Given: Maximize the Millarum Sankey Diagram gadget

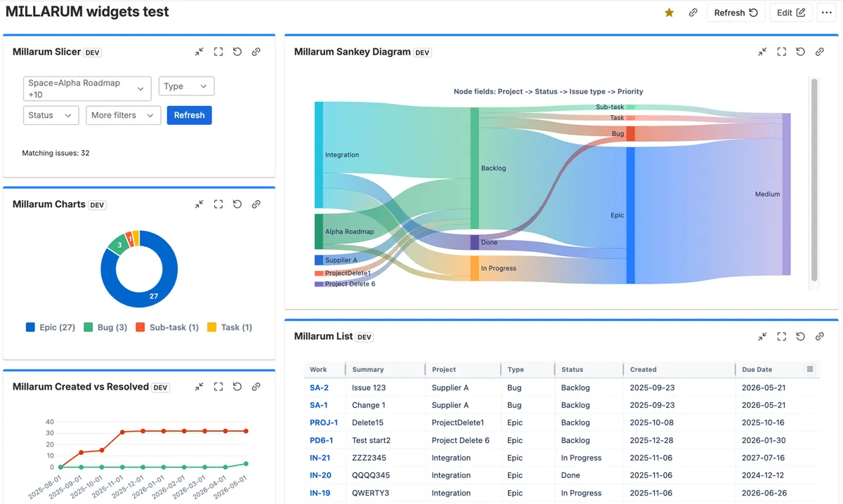Looking at the screenshot, I should click(x=781, y=52).
